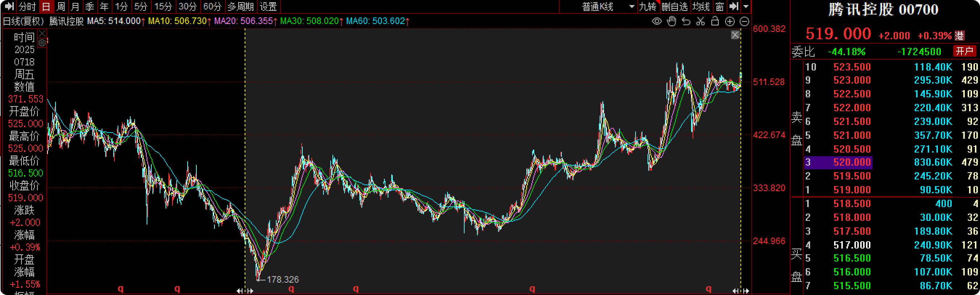Click 删自选 to remove from watchlist
980x295 pixels.
pyautogui.click(x=675, y=7)
